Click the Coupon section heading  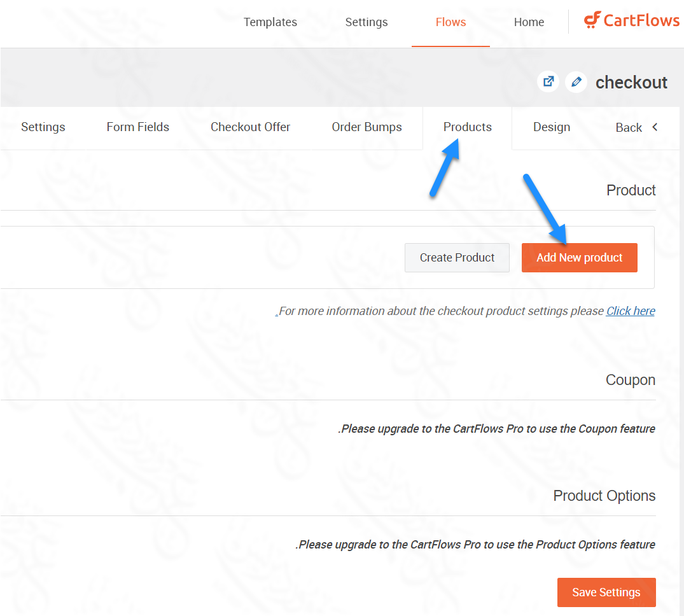click(x=630, y=380)
